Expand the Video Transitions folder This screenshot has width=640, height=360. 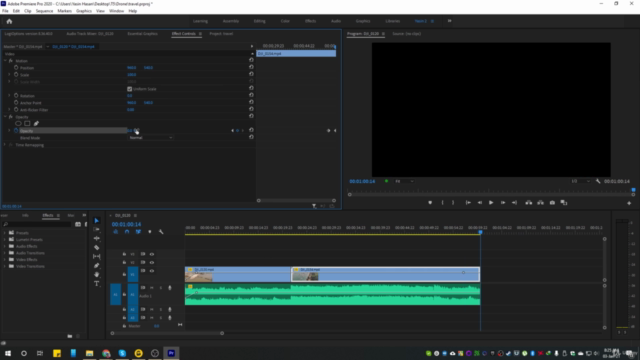tap(5, 266)
